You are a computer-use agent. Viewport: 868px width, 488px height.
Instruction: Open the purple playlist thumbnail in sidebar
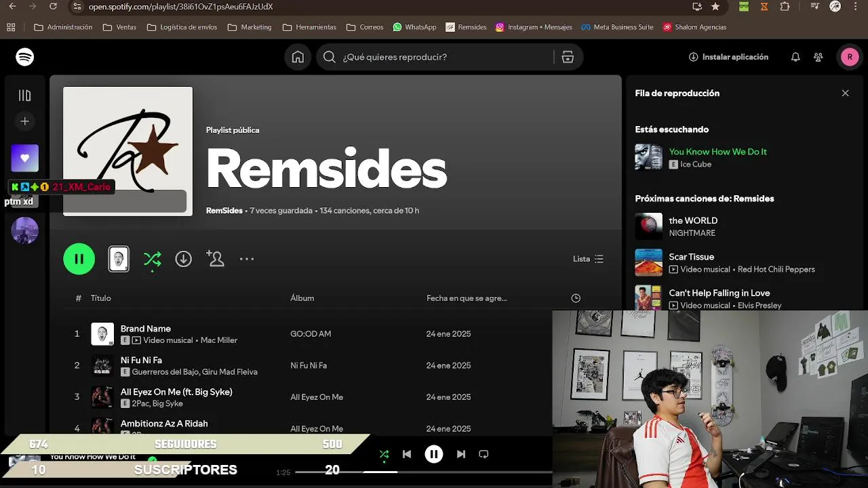point(25,230)
